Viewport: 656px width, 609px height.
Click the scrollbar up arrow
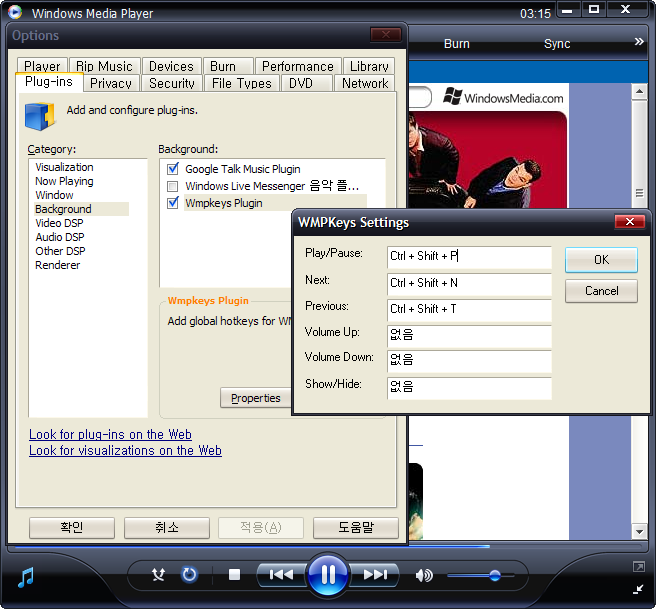pyautogui.click(x=639, y=92)
